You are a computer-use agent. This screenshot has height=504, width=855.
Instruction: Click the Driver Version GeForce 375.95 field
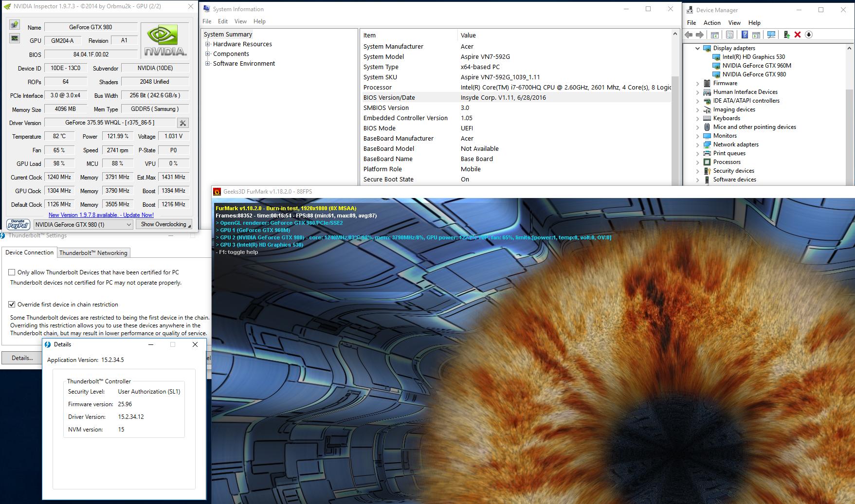point(110,123)
